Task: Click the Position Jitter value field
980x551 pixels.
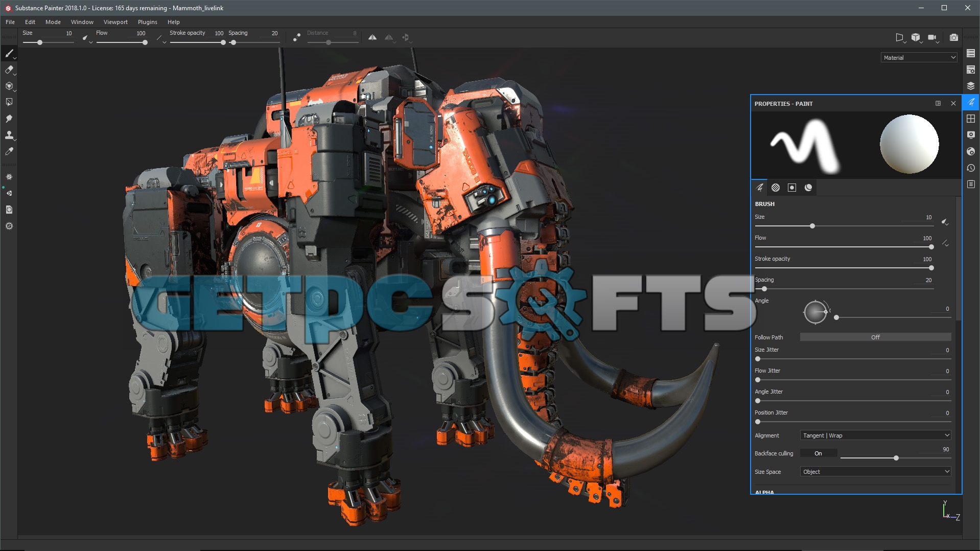Action: (942, 413)
